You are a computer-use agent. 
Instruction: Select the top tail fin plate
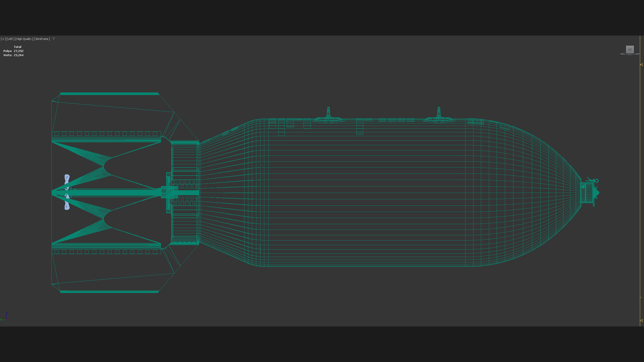click(109, 94)
